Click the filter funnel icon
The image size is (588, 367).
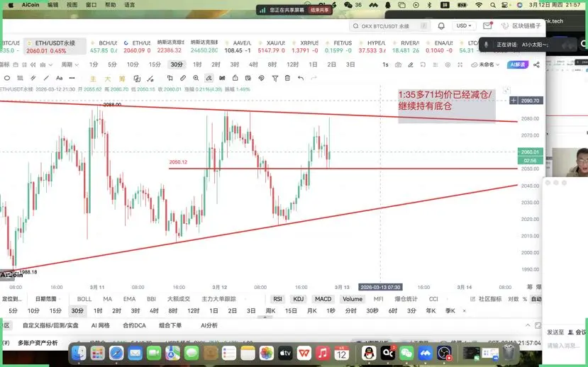pyautogui.click(x=275, y=78)
